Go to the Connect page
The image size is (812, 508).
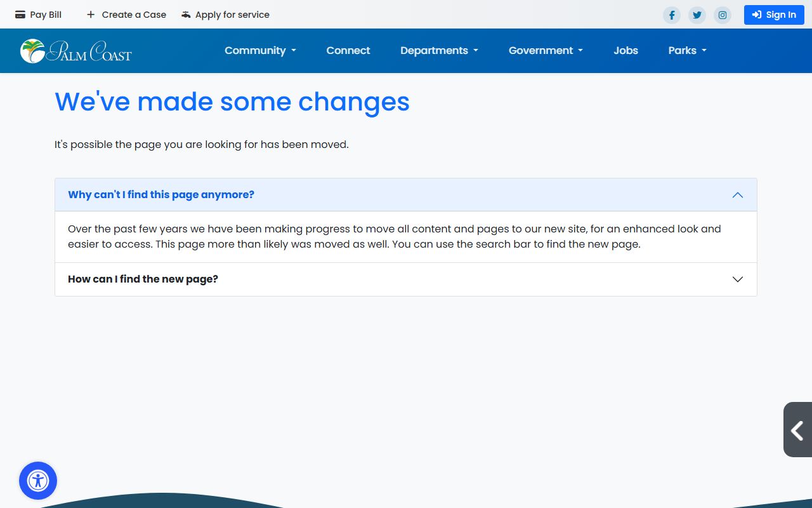[348, 51]
